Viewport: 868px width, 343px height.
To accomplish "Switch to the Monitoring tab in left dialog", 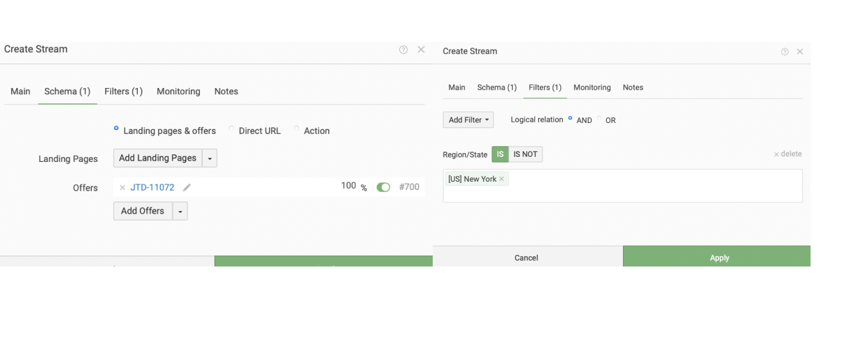I will pyautogui.click(x=179, y=91).
